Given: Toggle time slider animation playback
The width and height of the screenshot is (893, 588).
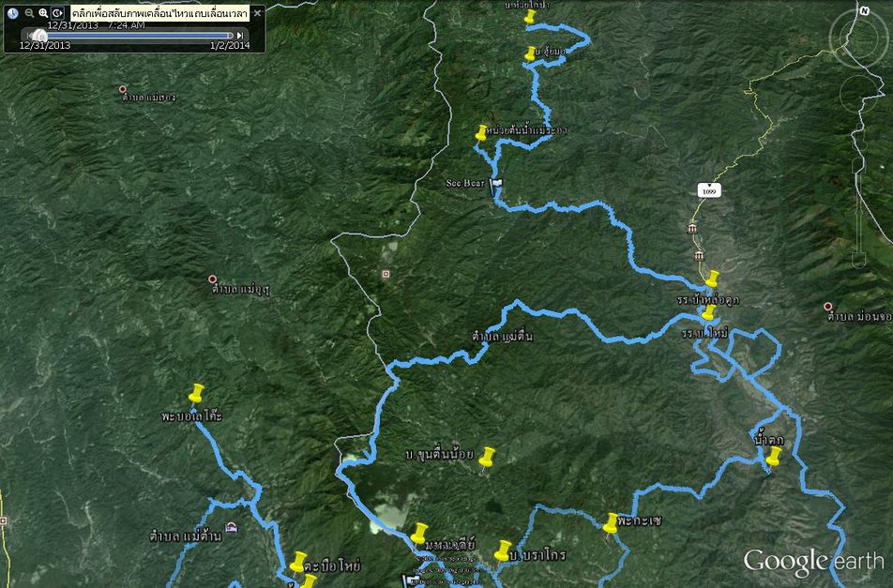Looking at the screenshot, I should tap(58, 13).
